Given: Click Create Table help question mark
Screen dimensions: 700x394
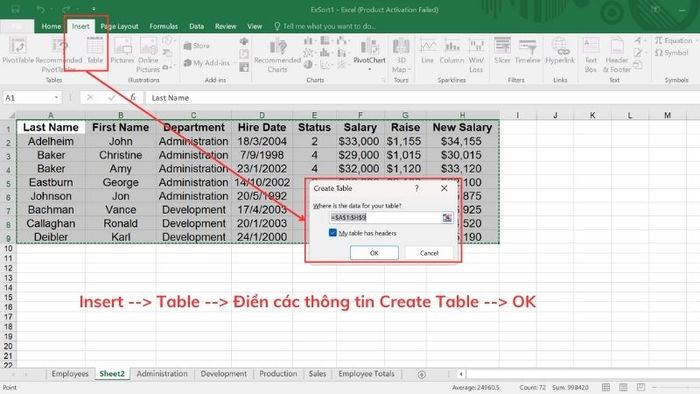Looking at the screenshot, I should tap(417, 188).
